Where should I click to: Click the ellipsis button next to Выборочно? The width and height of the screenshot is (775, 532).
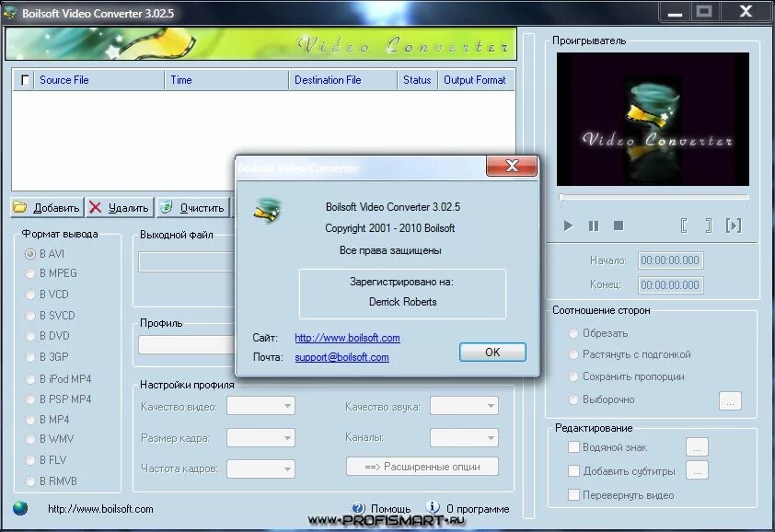coord(730,401)
